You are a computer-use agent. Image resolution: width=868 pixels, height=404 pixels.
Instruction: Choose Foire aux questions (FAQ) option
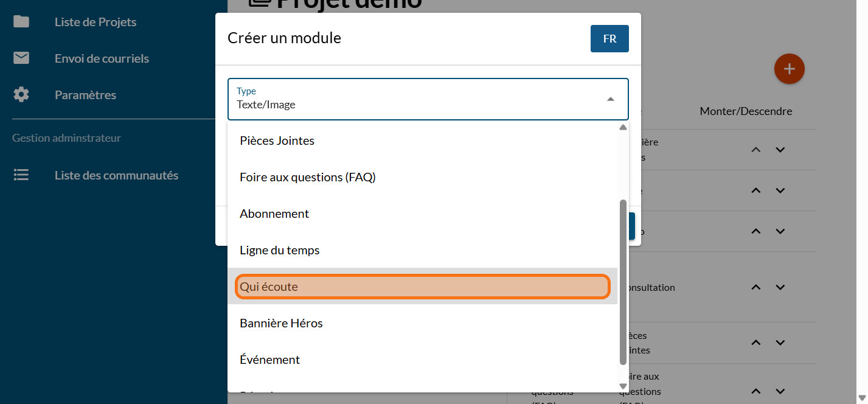click(308, 177)
